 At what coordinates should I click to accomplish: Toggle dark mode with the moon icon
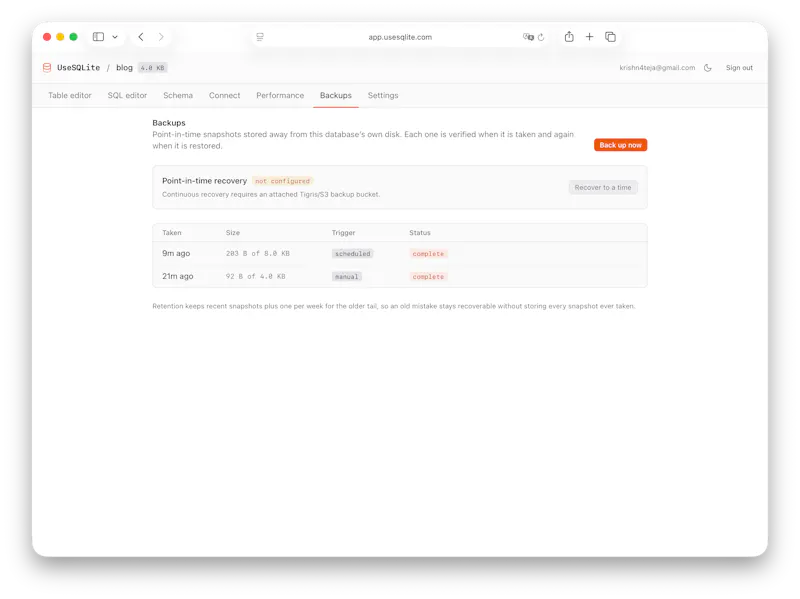point(708,67)
